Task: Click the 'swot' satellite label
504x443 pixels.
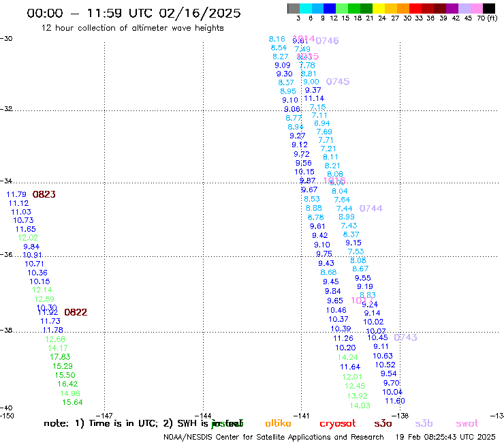Action: 467,424
